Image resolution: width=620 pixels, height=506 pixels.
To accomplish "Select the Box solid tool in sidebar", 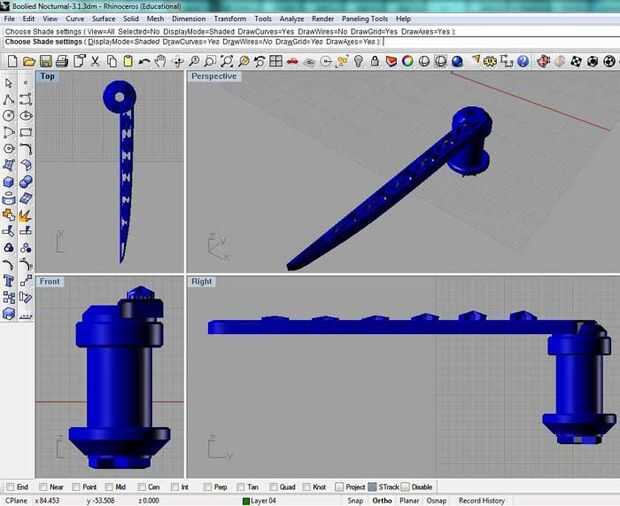I will pyautogui.click(x=9, y=182).
